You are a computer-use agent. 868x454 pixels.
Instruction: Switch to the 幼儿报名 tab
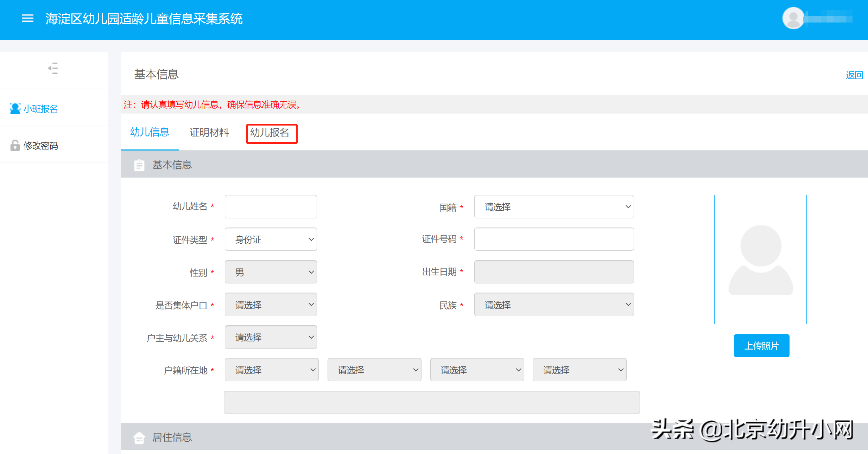click(x=270, y=133)
